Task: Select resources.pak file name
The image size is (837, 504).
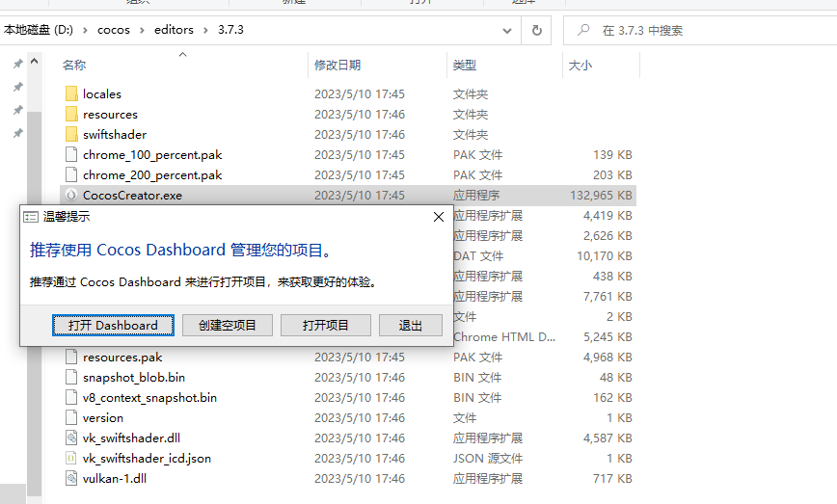Action: click(122, 357)
